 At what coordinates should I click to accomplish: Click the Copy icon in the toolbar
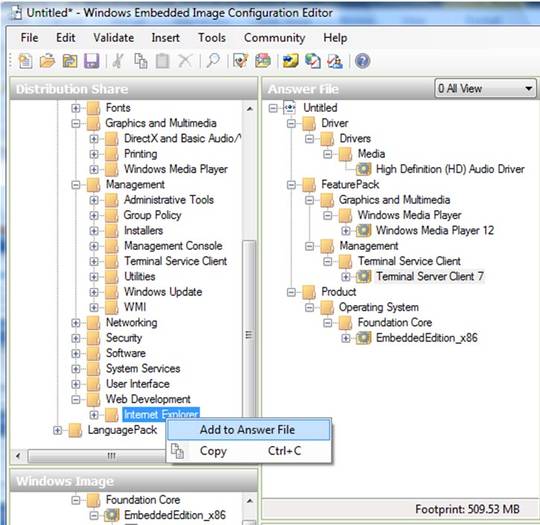141,61
